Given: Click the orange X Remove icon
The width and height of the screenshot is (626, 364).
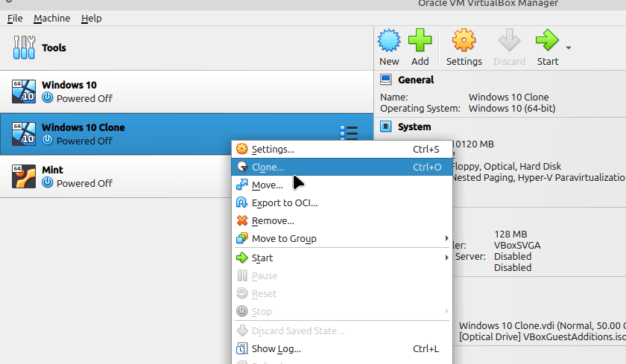Looking at the screenshot, I should click(242, 220).
